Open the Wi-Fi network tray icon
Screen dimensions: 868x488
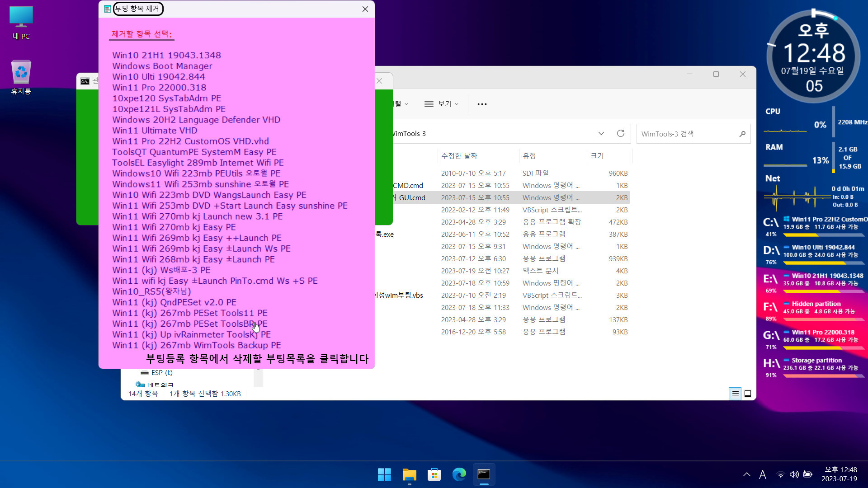tap(780, 474)
